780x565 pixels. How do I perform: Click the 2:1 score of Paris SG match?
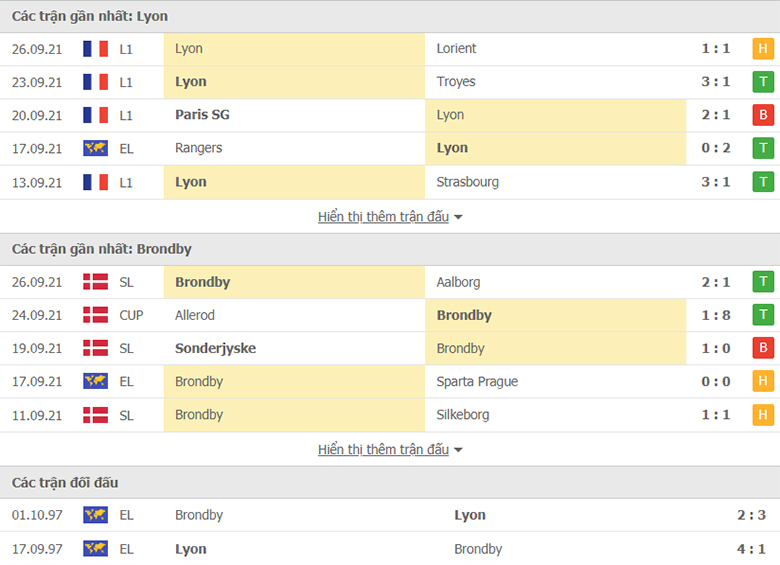pyautogui.click(x=716, y=115)
